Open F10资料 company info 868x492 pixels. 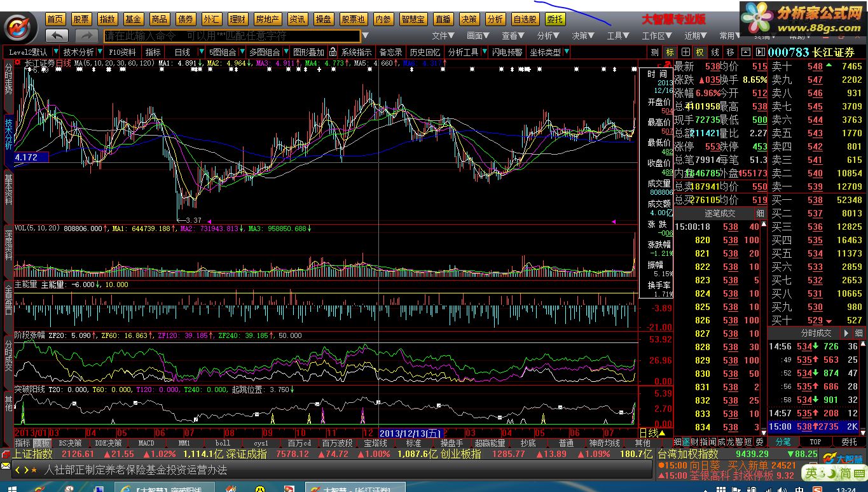(122, 52)
